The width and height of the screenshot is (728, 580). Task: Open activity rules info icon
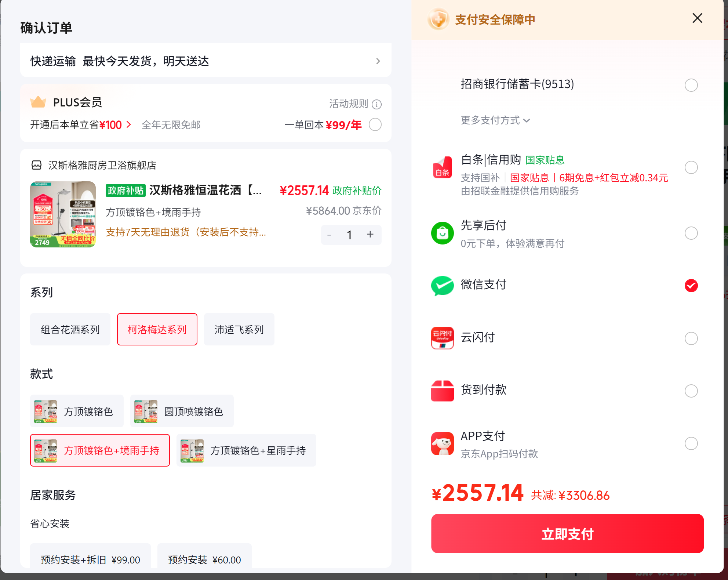tap(377, 105)
